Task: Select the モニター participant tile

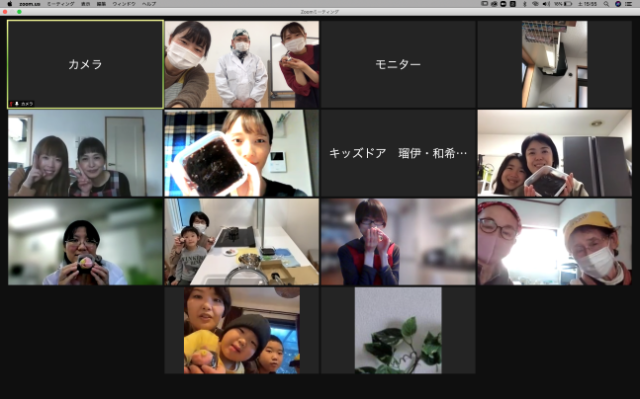Action: [398, 64]
